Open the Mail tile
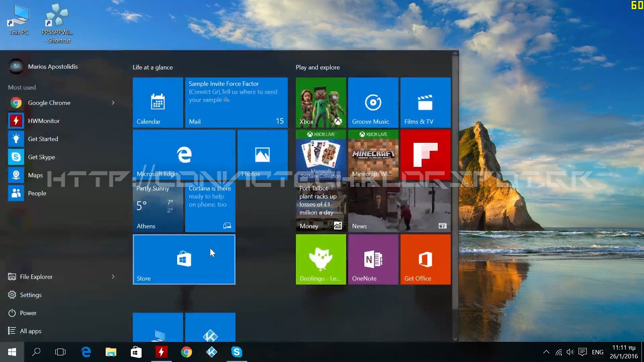 [x=236, y=103]
